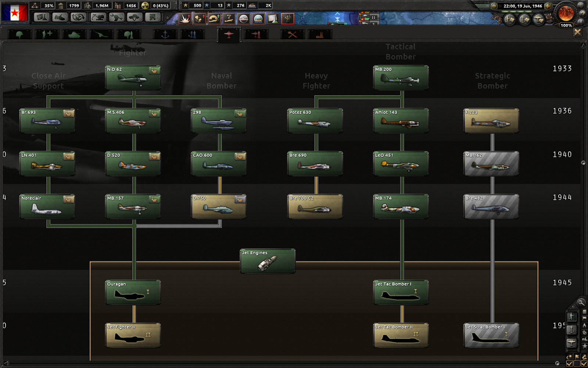Open the Land Doctrine research tab

(129, 35)
